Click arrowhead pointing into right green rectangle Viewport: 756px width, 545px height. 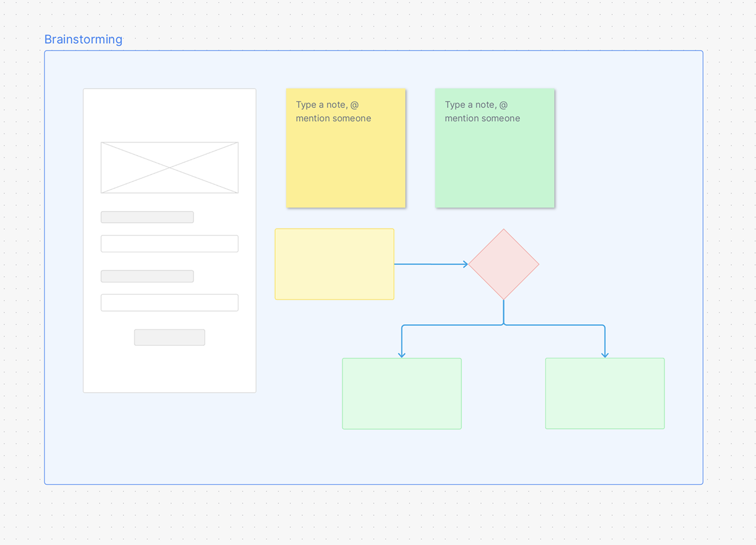pos(605,354)
